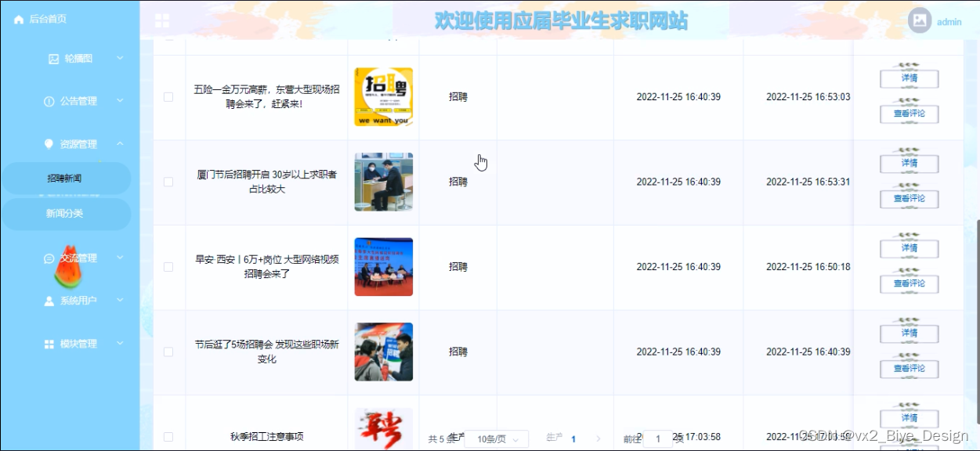Click the page jump number input field
Screen dimensions: 980x451
[x=658, y=439]
